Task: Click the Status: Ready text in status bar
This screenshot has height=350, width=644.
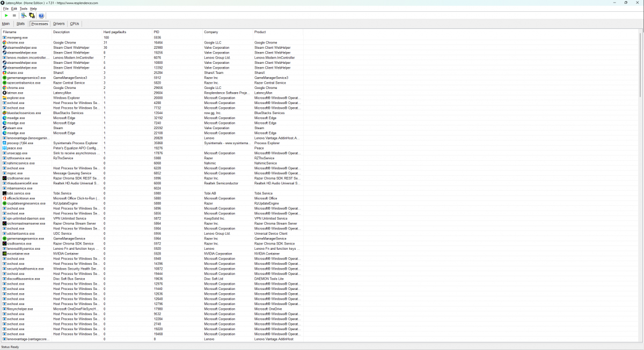Action: 10,347
